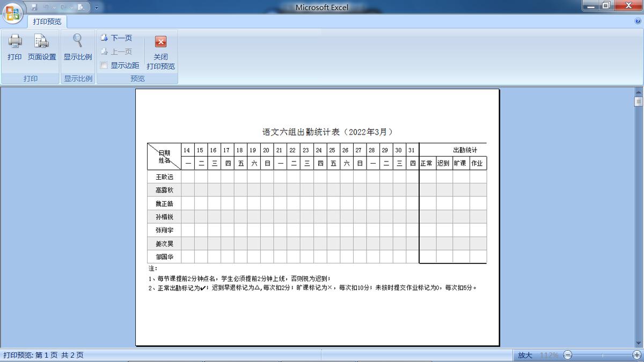
Task: Click the 下一页 next page button
Action: [x=116, y=37]
